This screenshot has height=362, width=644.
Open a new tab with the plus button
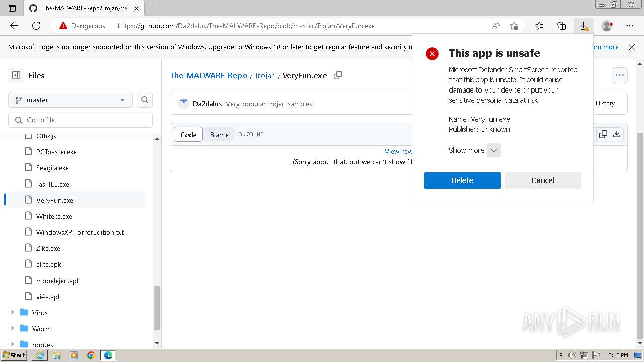coord(153,8)
